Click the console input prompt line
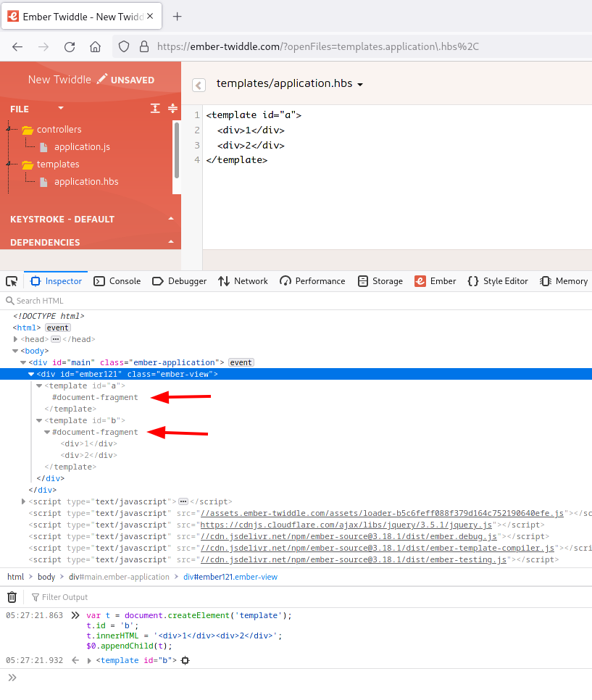 point(296,678)
